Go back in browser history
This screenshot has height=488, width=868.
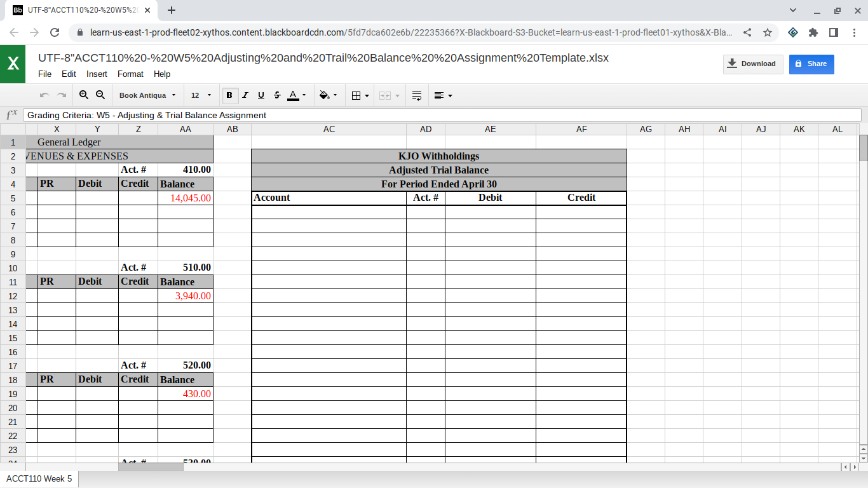tap(14, 32)
